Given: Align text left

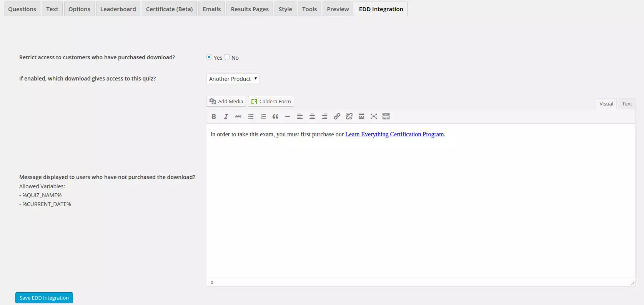Looking at the screenshot, I should [x=300, y=116].
